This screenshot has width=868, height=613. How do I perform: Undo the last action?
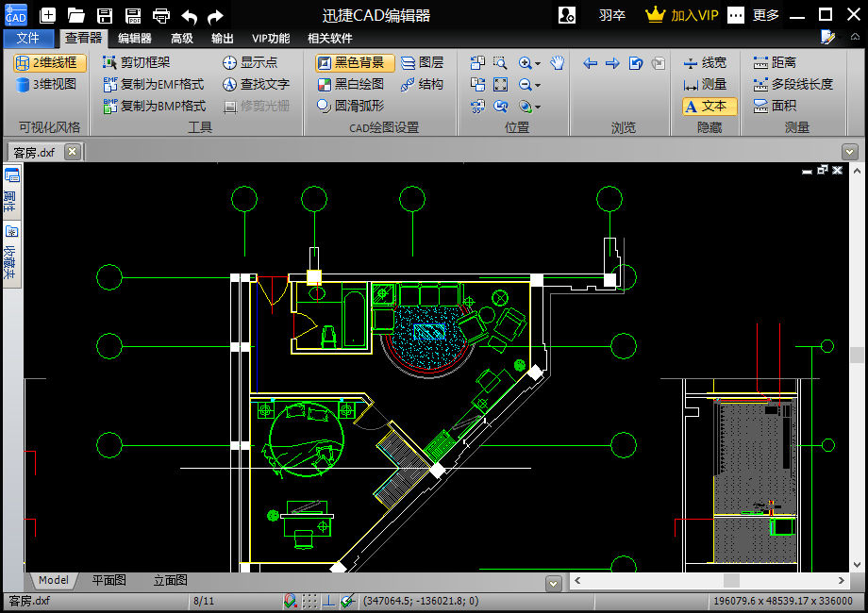[x=190, y=16]
